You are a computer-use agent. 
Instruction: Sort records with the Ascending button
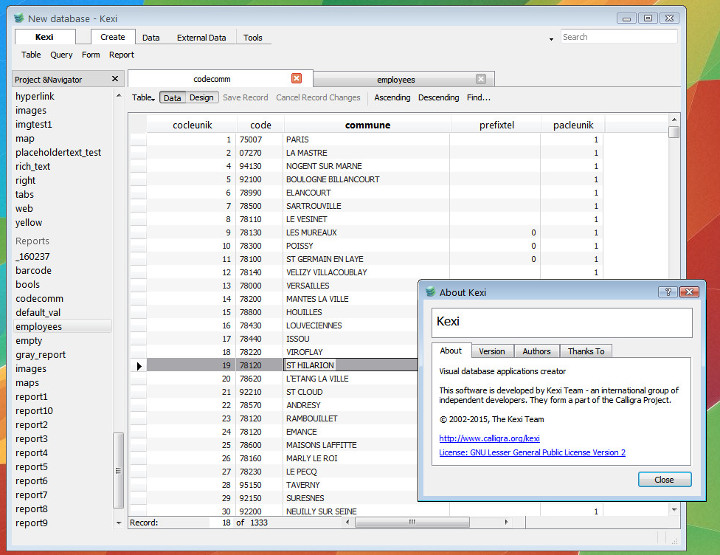click(392, 98)
